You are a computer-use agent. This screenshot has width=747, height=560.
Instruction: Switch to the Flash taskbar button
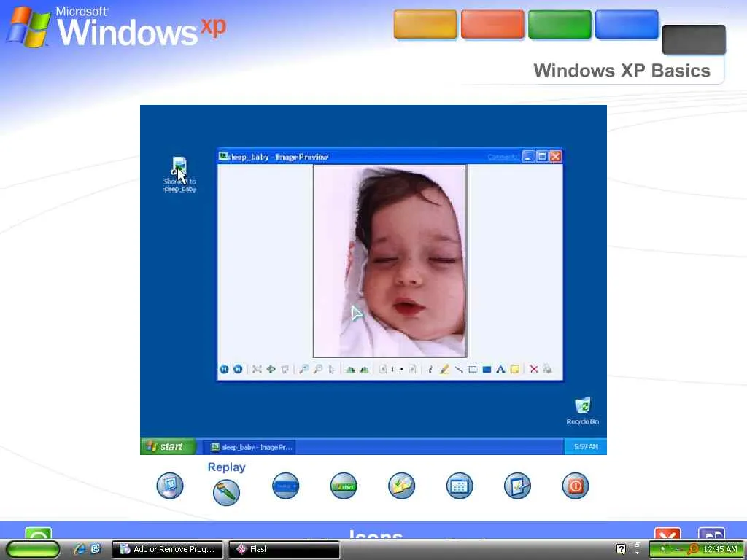(x=284, y=549)
